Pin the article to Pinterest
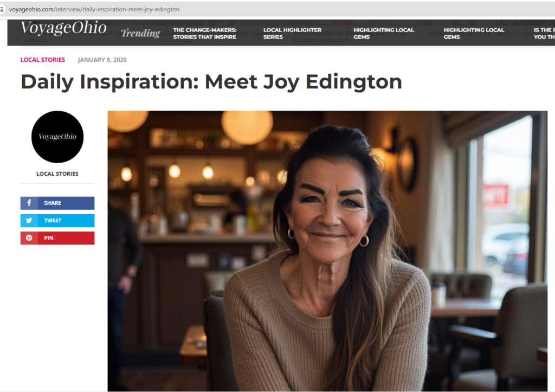The width and height of the screenshot is (555, 392). [x=57, y=237]
